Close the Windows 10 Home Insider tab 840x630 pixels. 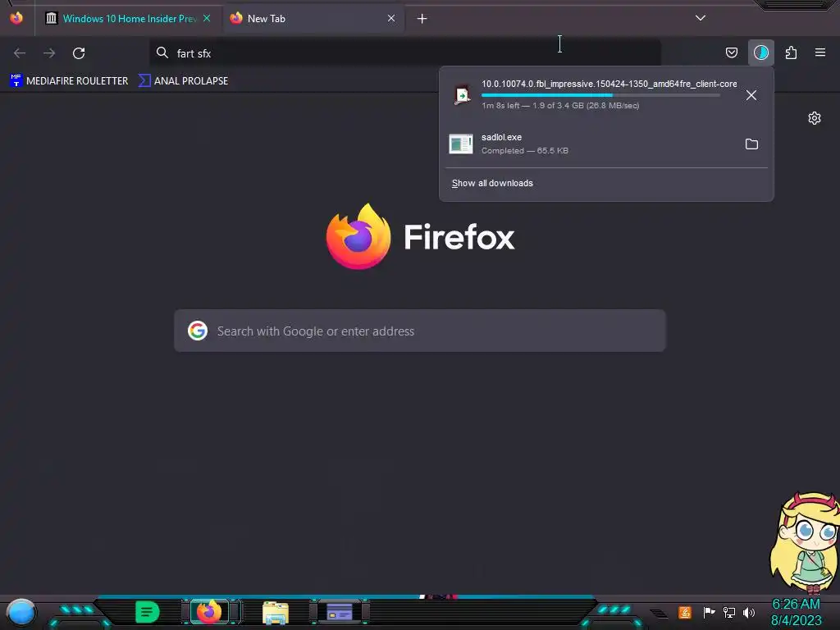click(x=207, y=18)
